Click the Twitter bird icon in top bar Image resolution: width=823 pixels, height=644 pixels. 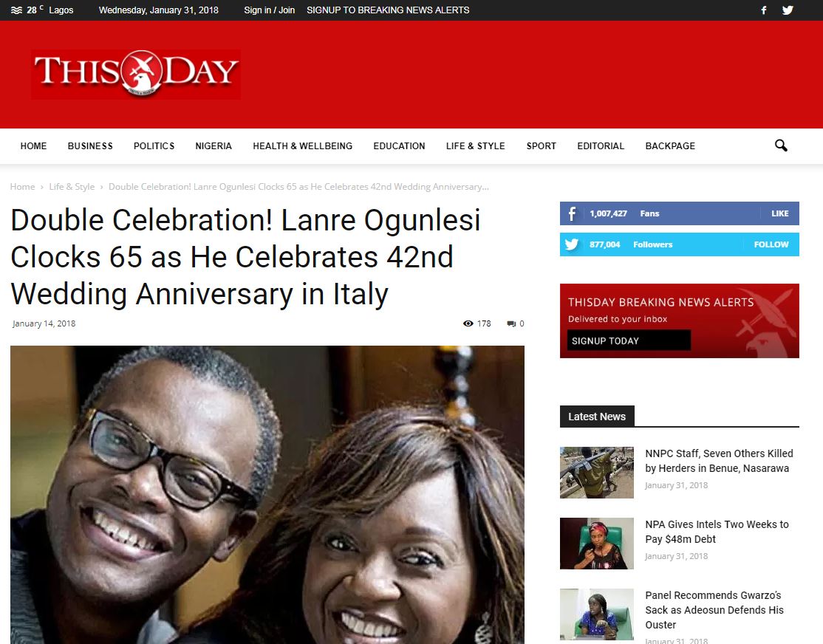pyautogui.click(x=788, y=10)
